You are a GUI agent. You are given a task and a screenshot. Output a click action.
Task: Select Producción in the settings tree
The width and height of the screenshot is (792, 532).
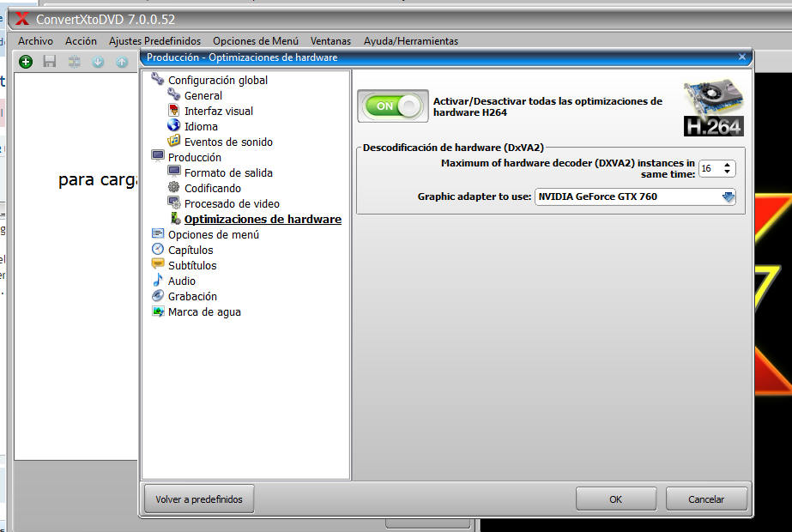[195, 157]
